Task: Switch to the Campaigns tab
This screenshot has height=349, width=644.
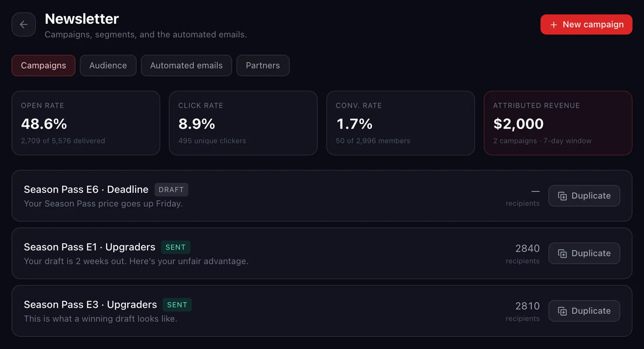Action: (43, 65)
